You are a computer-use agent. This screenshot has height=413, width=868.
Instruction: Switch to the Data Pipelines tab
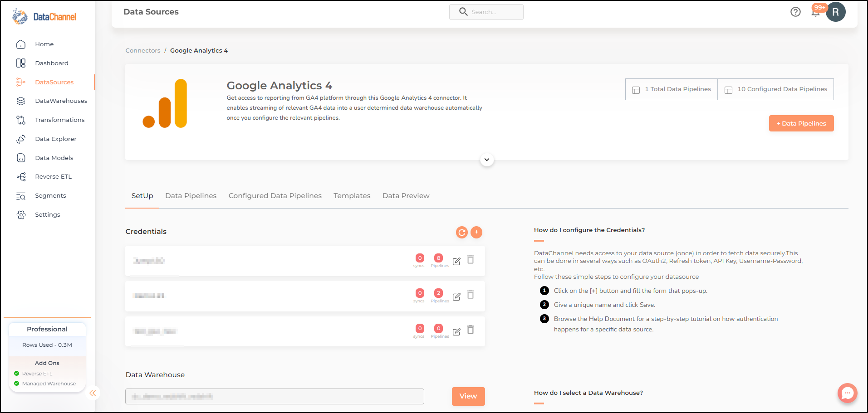coord(191,196)
